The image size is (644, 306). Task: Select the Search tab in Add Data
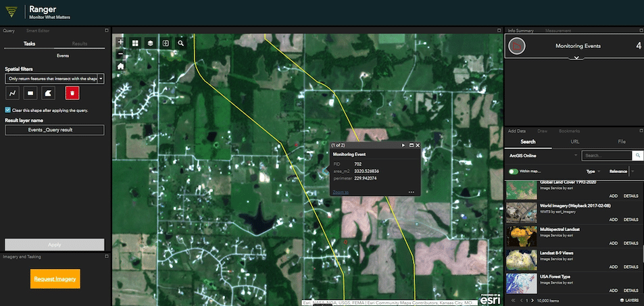(528, 142)
